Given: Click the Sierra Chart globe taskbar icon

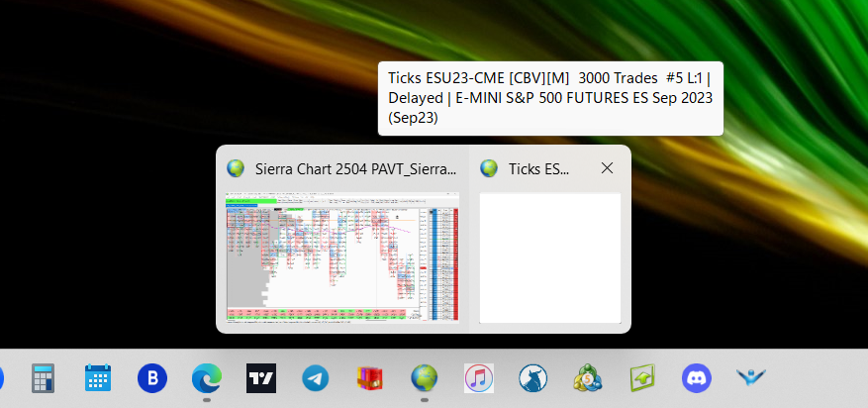Looking at the screenshot, I should tap(425, 378).
